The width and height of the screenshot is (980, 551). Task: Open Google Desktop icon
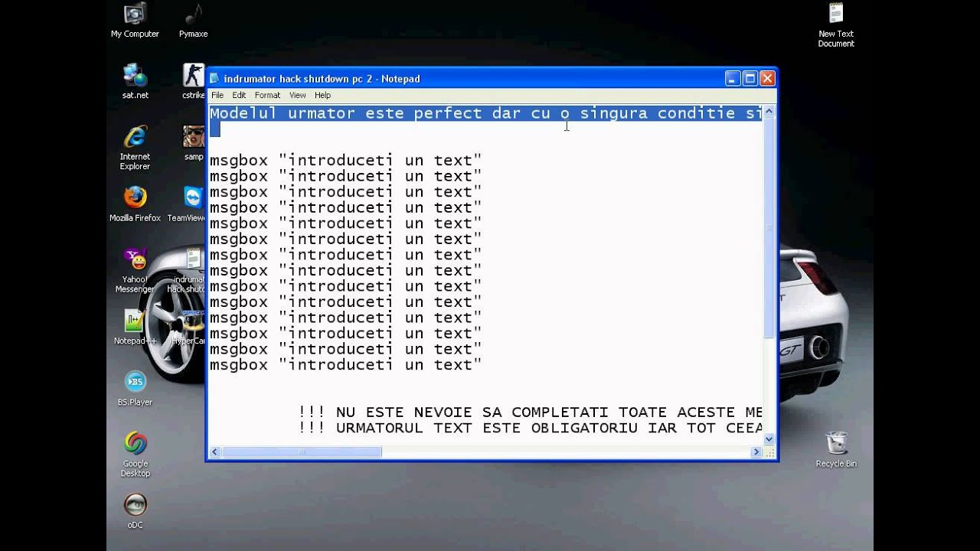point(135,455)
